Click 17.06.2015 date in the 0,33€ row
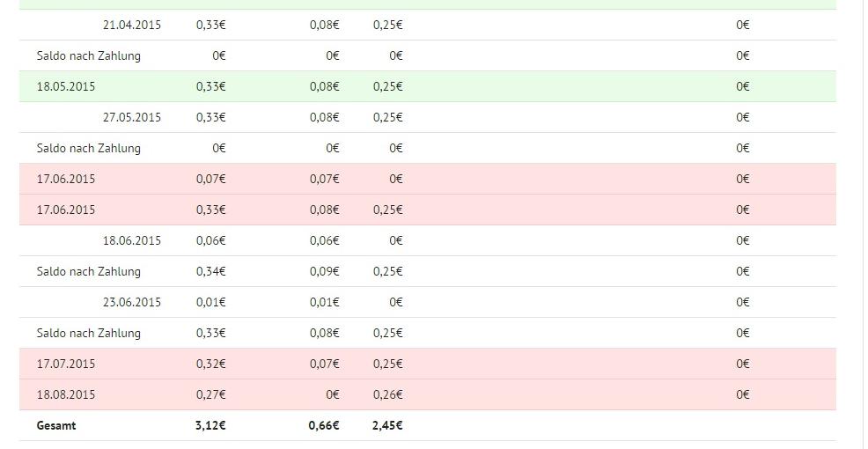The width and height of the screenshot is (868, 449). click(x=66, y=210)
